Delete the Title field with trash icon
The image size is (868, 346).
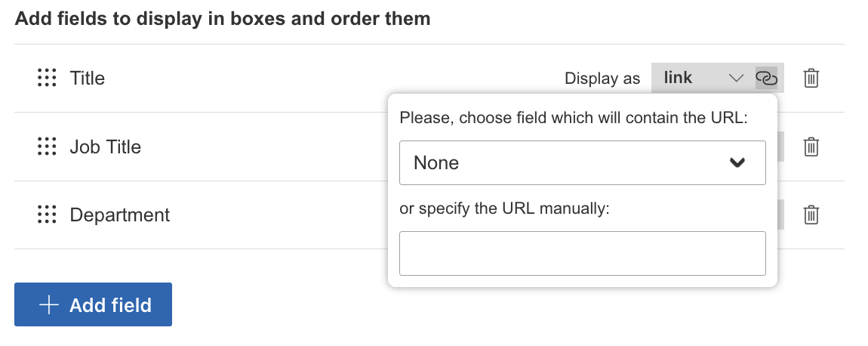pos(811,78)
